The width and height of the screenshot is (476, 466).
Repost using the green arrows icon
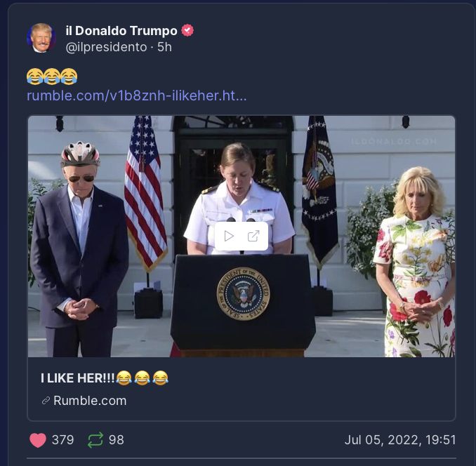pyautogui.click(x=95, y=440)
